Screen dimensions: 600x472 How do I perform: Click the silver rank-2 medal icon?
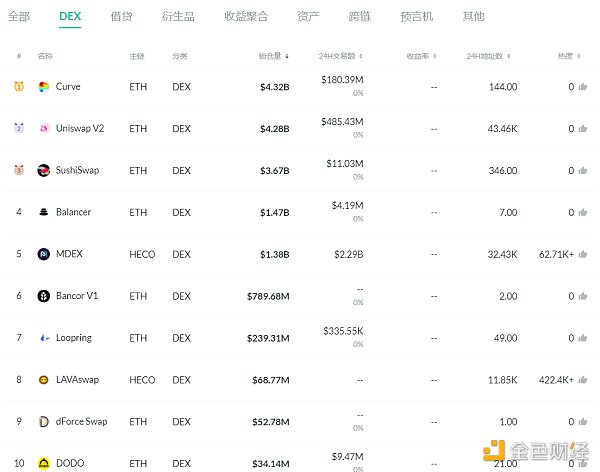[19, 128]
